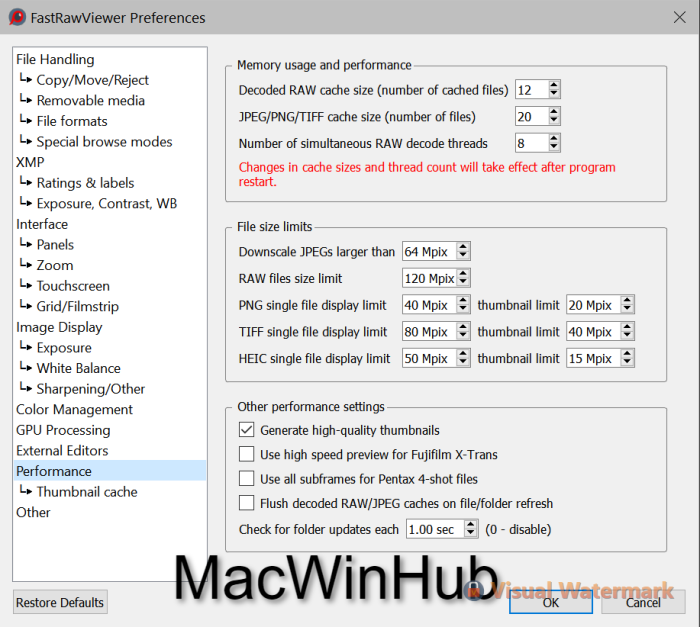Decrease the decoded RAW cache size
This screenshot has height=627, width=700.
[x=554, y=94]
